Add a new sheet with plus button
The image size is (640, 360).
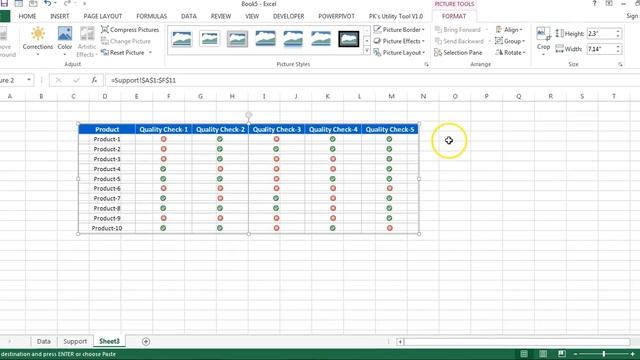tap(146, 342)
